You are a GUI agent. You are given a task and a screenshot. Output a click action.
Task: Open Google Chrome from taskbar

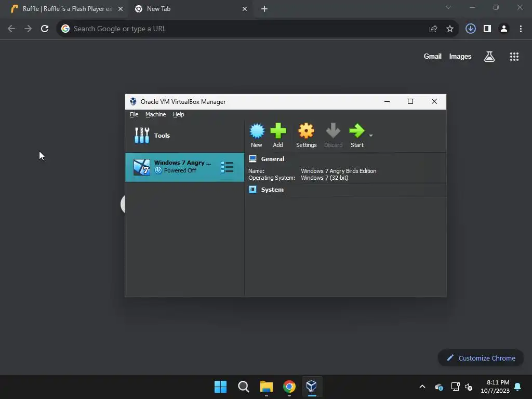coord(289,387)
